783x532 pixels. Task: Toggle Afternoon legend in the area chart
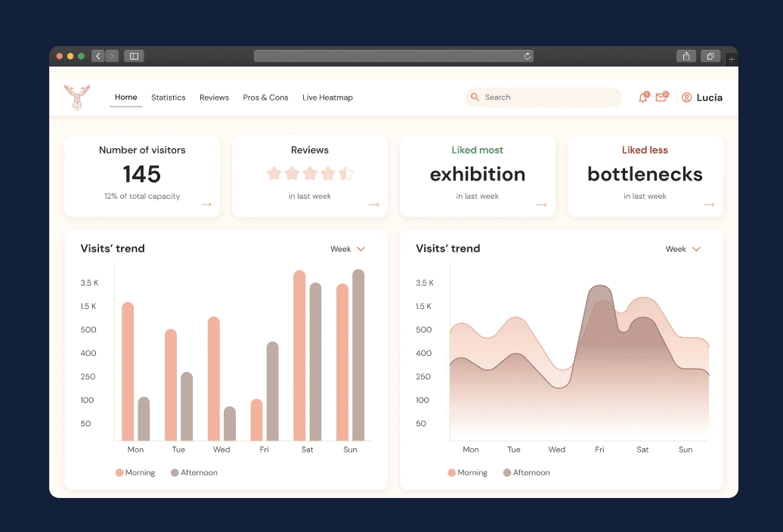526,472
